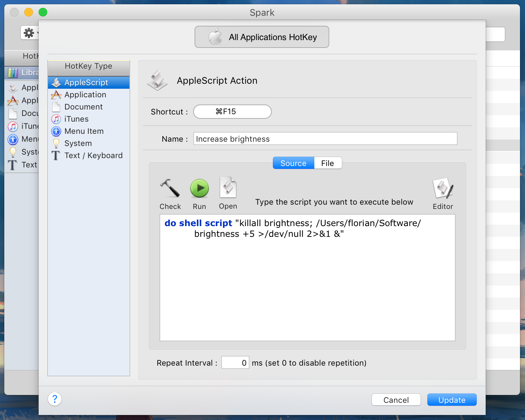Screen dimensions: 525x420
Task: Click the All Applications HotKey button
Action: coord(262,37)
